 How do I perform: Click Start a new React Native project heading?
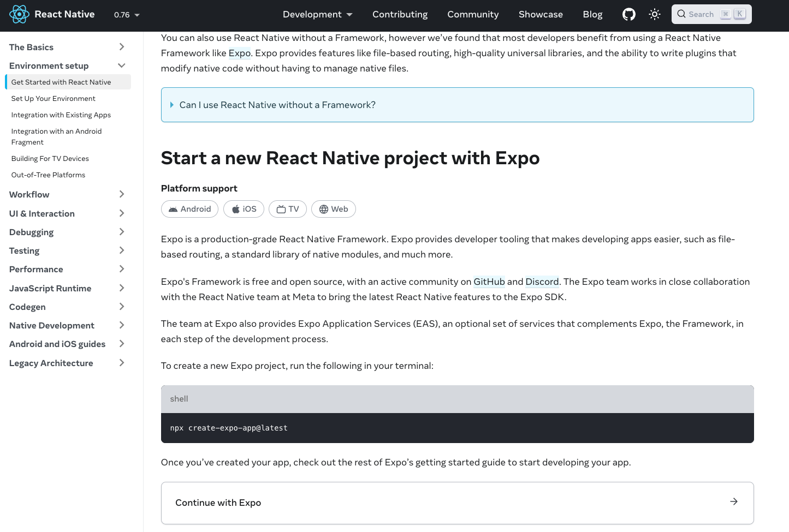click(350, 158)
